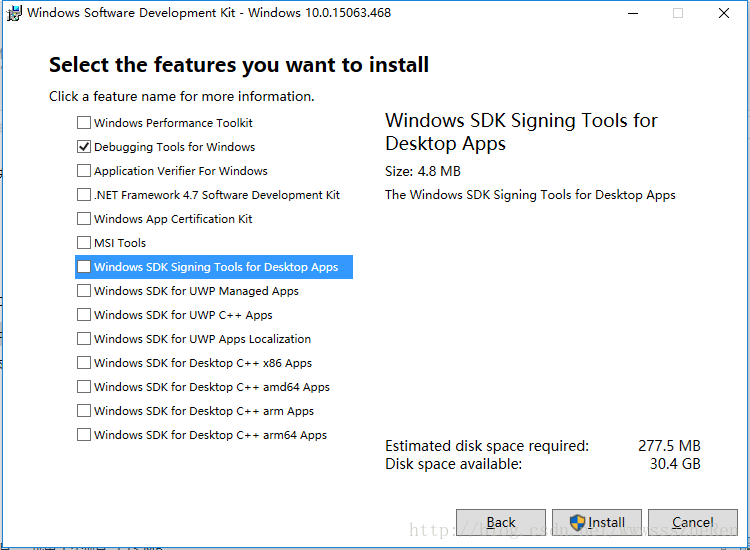Enable Desktop C++ amd64 Apps checkbox
Viewport: 750px width, 550px height.
pos(84,386)
